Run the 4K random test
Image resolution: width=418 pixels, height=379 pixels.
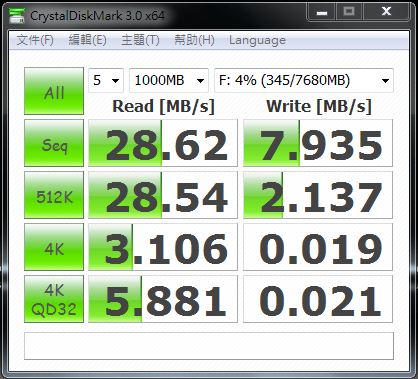coord(54,247)
